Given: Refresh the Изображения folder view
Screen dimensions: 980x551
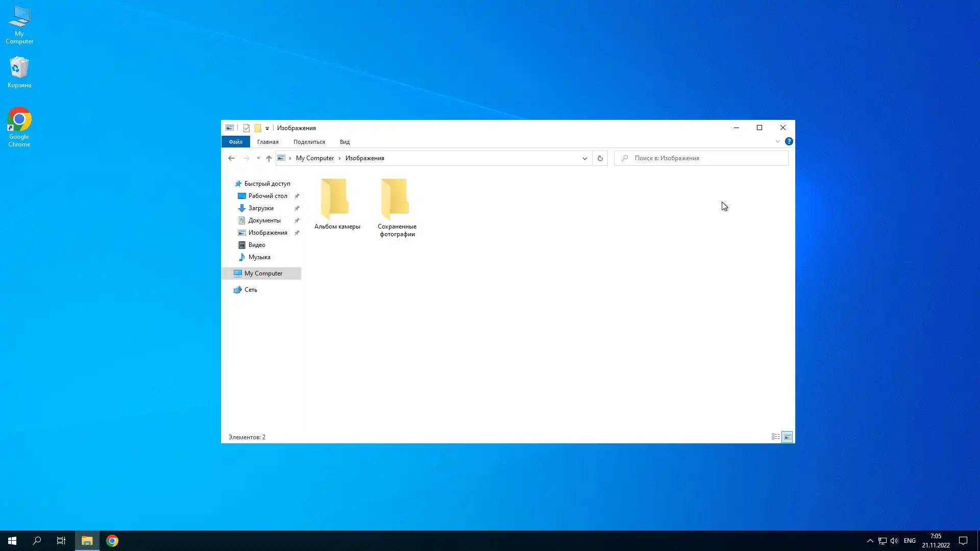Looking at the screenshot, I should tap(600, 158).
